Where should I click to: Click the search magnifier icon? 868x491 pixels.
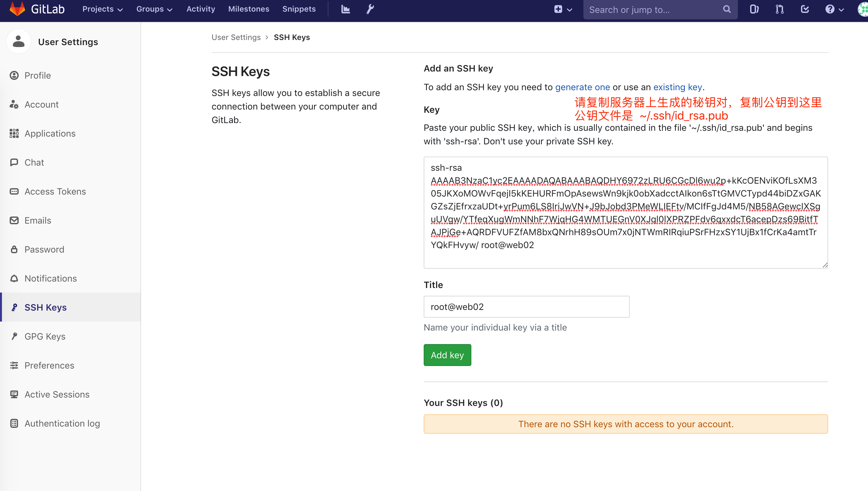[x=727, y=9]
